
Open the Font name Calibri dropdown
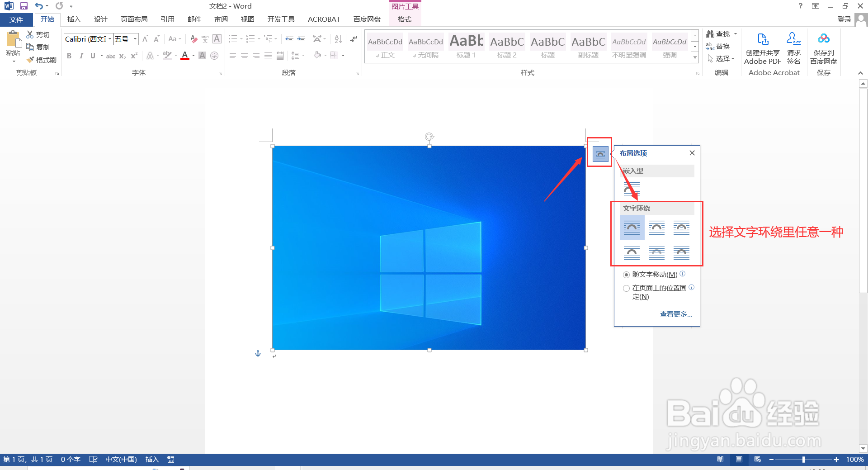tap(109, 39)
